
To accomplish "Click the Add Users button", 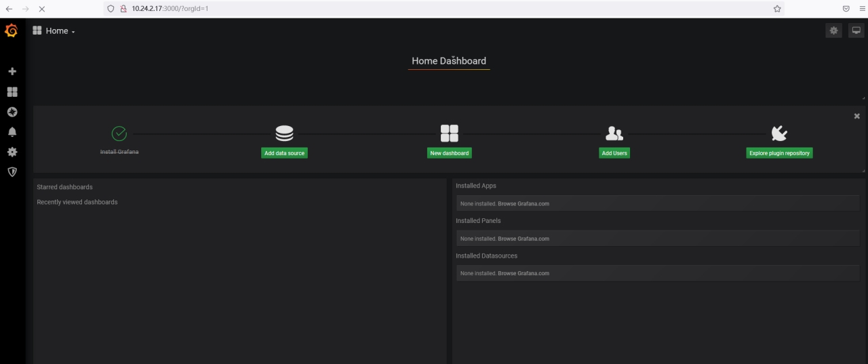I will click(x=614, y=153).
